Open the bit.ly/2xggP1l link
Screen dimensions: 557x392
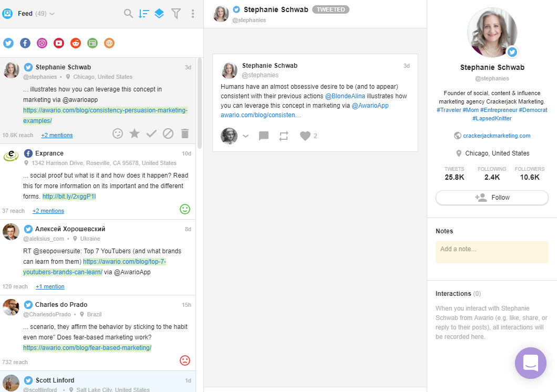pyautogui.click(x=69, y=197)
